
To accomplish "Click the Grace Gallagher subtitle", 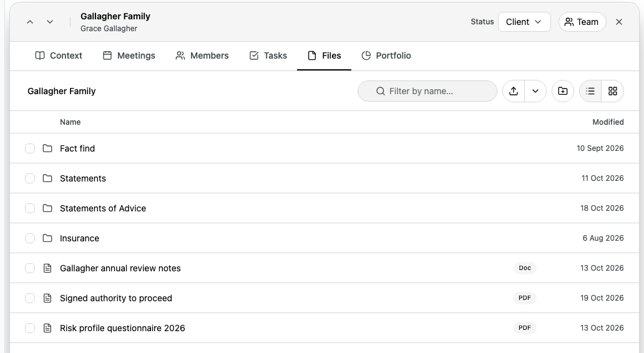I will click(x=109, y=28).
